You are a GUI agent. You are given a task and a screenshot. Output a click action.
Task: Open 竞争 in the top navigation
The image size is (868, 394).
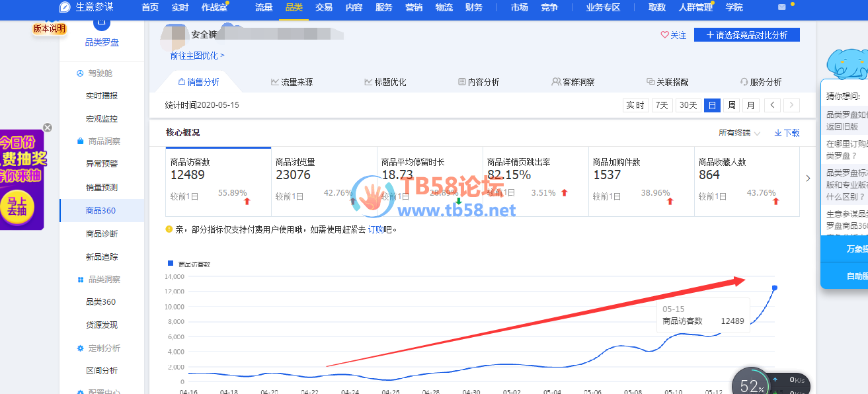pos(549,7)
